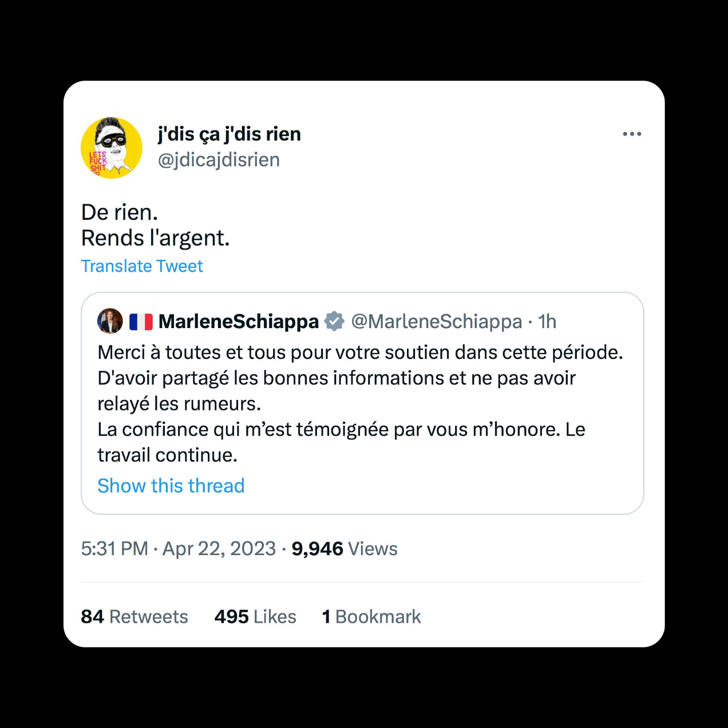This screenshot has height=728, width=728.
Task: Click Marlene Schiappa's small profile picture
Action: (x=110, y=321)
